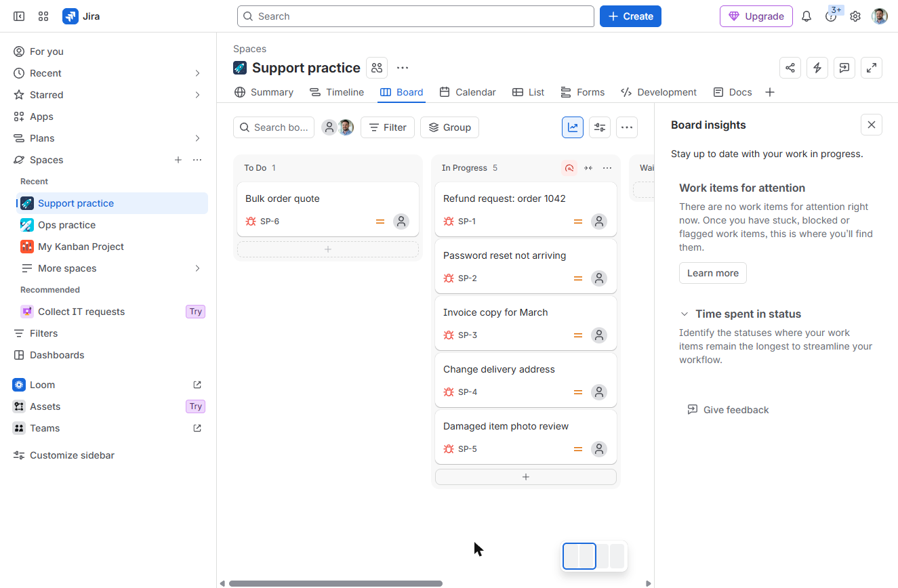Switch to the List tab
Screen dimensions: 898x588
[x=529, y=92]
